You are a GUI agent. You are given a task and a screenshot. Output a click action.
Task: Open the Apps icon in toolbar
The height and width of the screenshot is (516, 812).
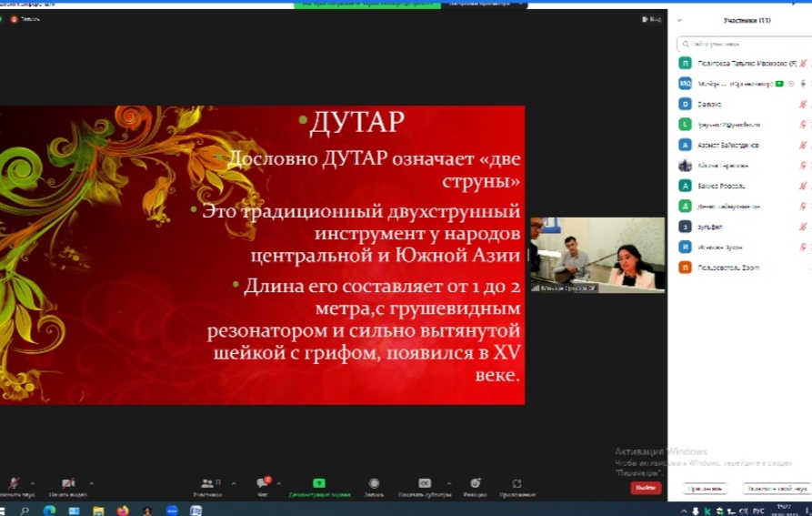point(516,484)
